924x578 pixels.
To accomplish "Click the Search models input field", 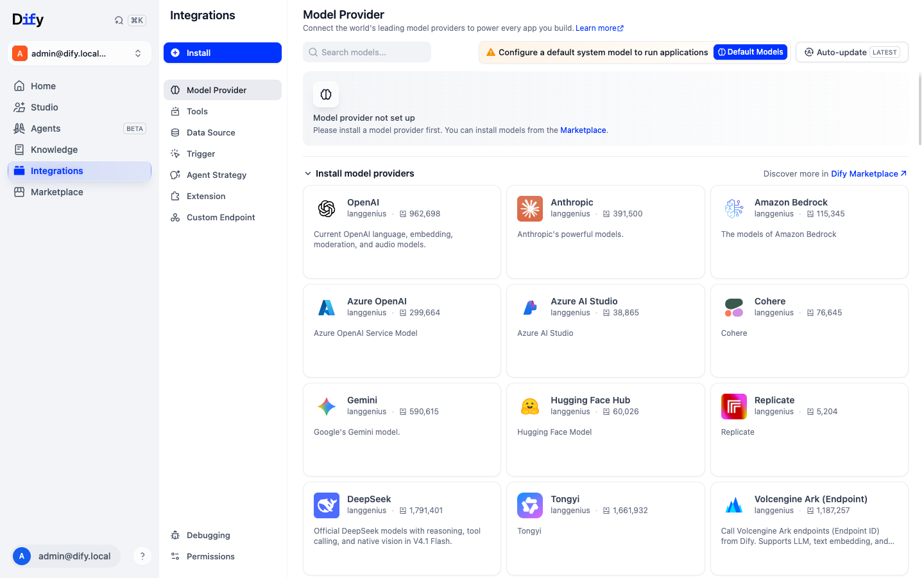I will point(367,52).
